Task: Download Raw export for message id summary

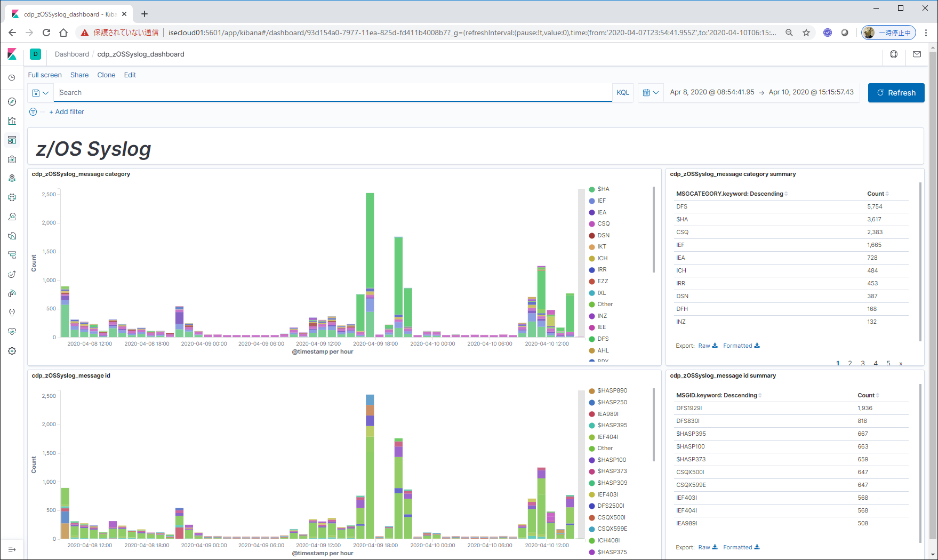Action: 708,547
